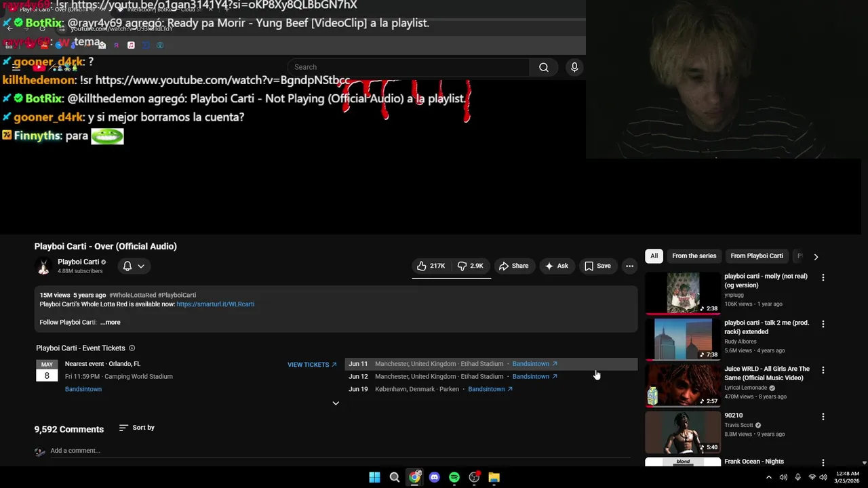Open OBS Studio from the taskbar

474,477
